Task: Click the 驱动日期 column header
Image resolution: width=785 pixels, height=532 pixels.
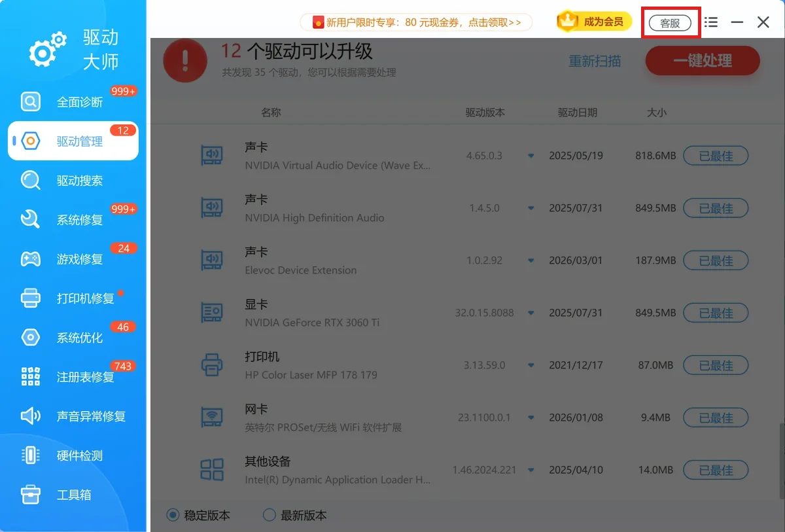Action: (578, 113)
